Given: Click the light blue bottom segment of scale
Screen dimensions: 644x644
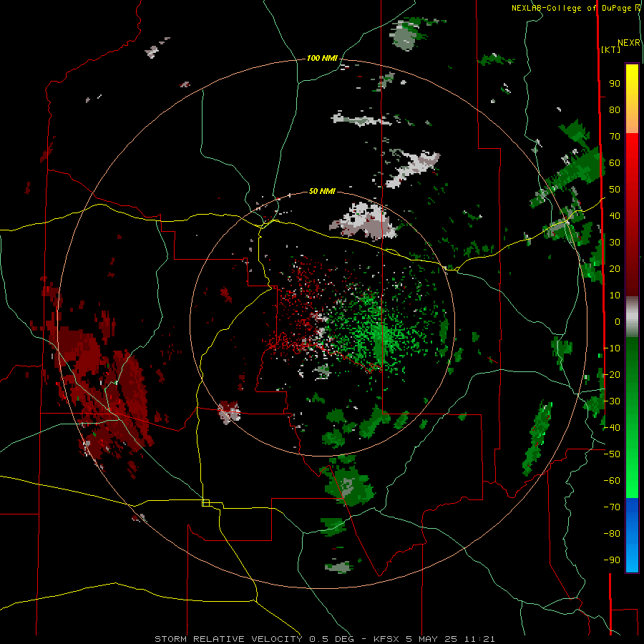Looking at the screenshot, I should [x=632, y=557].
